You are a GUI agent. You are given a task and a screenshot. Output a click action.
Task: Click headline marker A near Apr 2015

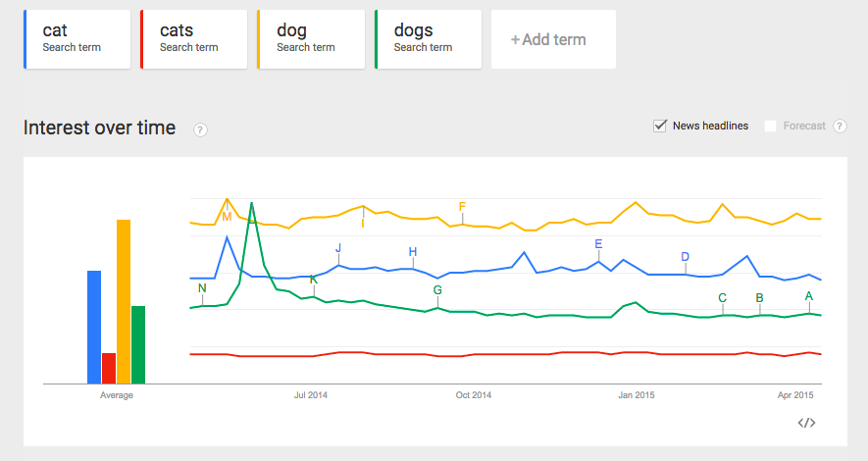pos(809,296)
